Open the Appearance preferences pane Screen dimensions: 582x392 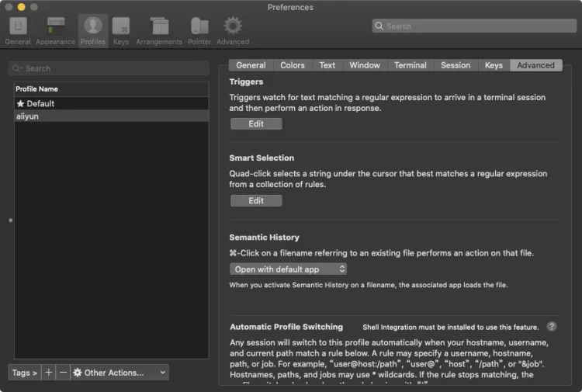pyautogui.click(x=55, y=30)
